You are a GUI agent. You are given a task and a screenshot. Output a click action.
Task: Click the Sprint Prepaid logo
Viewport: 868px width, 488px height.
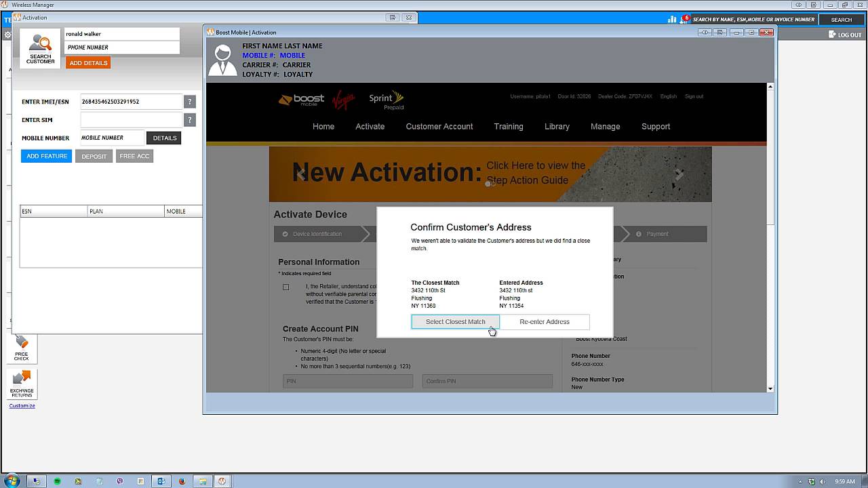tap(387, 101)
